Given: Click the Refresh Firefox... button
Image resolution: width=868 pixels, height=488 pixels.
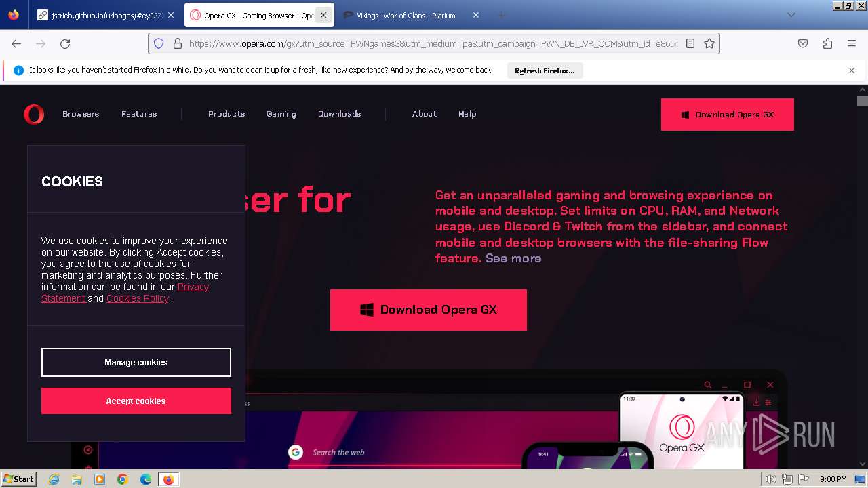Looking at the screenshot, I should point(545,70).
